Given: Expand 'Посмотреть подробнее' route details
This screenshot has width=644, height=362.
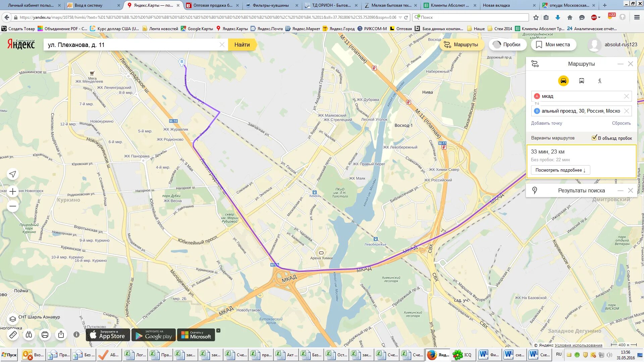Looking at the screenshot, I should [560, 170].
